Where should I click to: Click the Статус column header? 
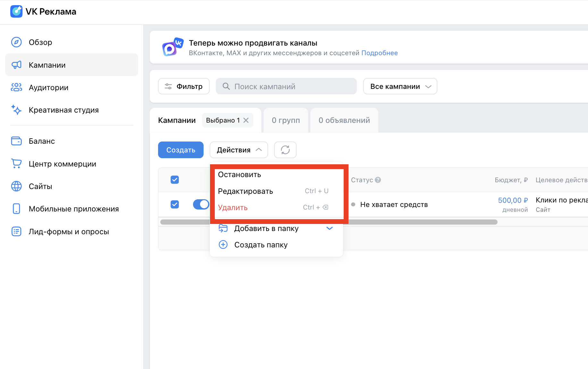(x=362, y=180)
